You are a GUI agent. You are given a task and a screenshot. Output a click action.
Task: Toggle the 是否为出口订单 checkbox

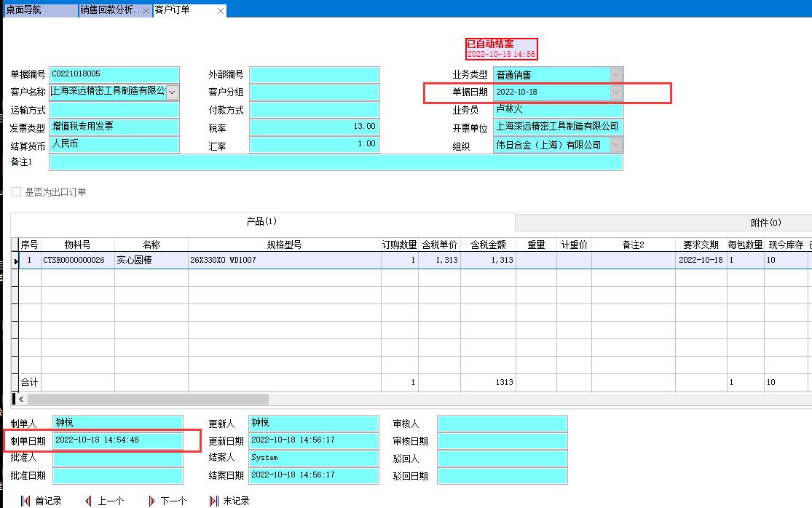pos(16,192)
